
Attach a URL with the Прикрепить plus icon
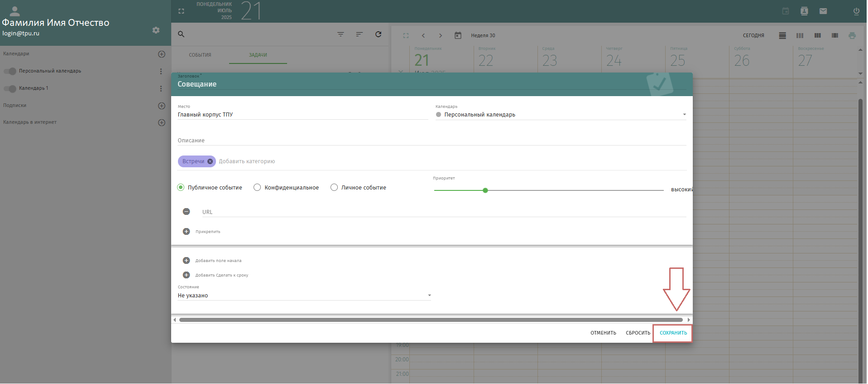pos(186,232)
